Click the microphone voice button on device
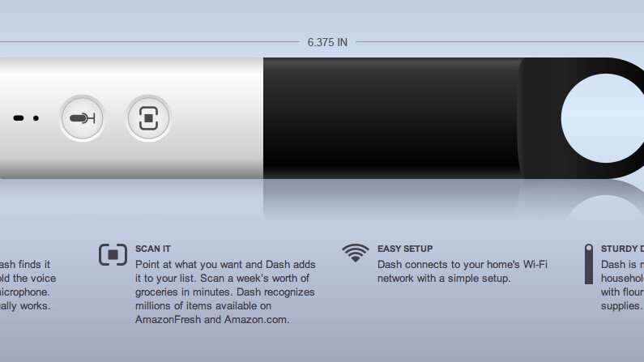 pos(82,118)
